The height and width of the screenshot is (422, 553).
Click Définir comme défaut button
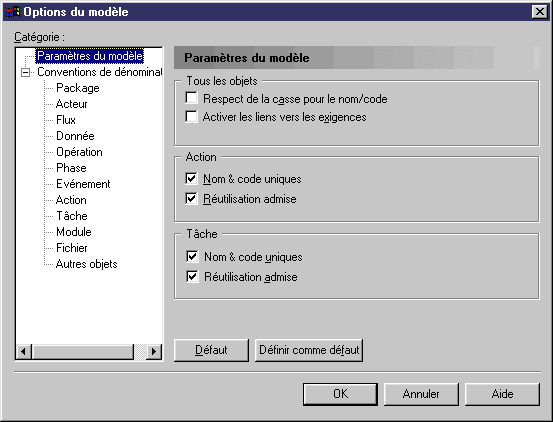[309, 350]
